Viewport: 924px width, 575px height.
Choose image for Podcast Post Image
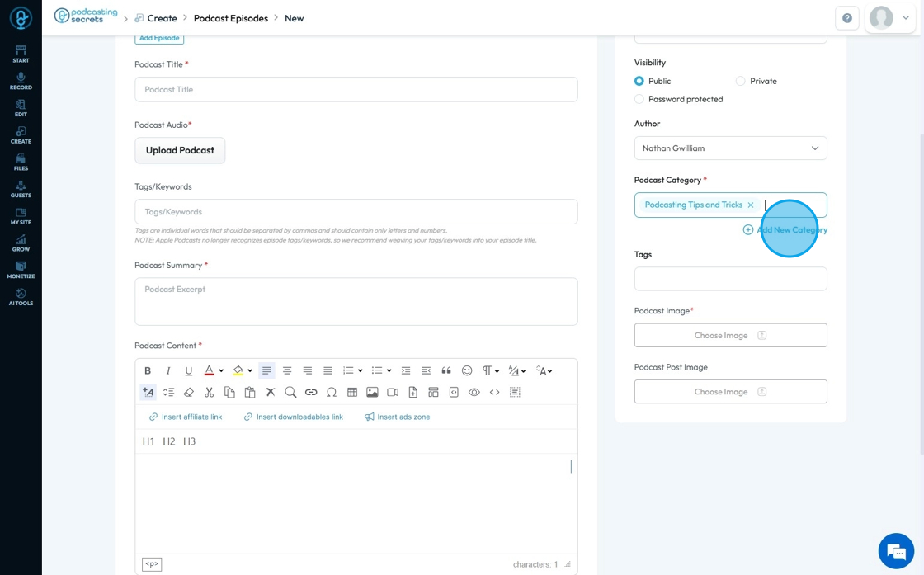[731, 392]
